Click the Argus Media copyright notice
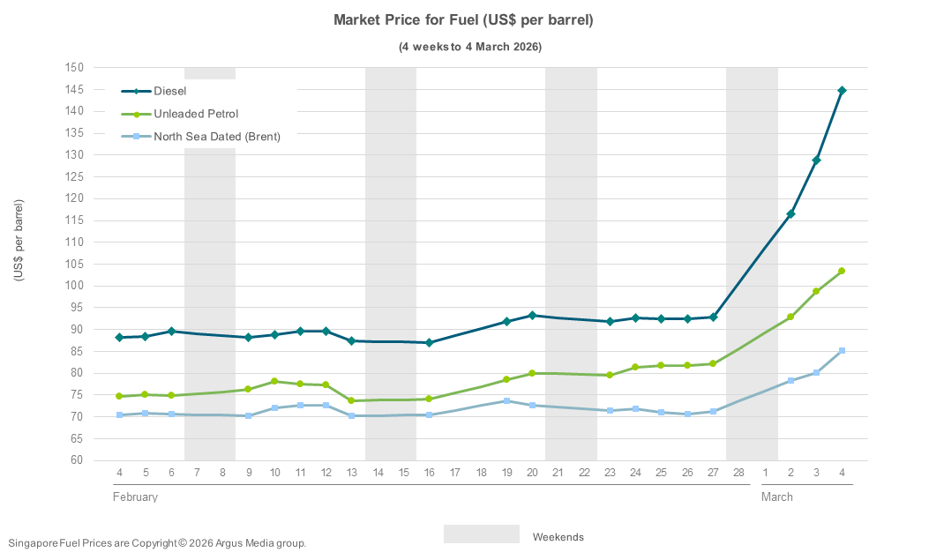Viewport: 929px width, 560px height. click(x=157, y=543)
